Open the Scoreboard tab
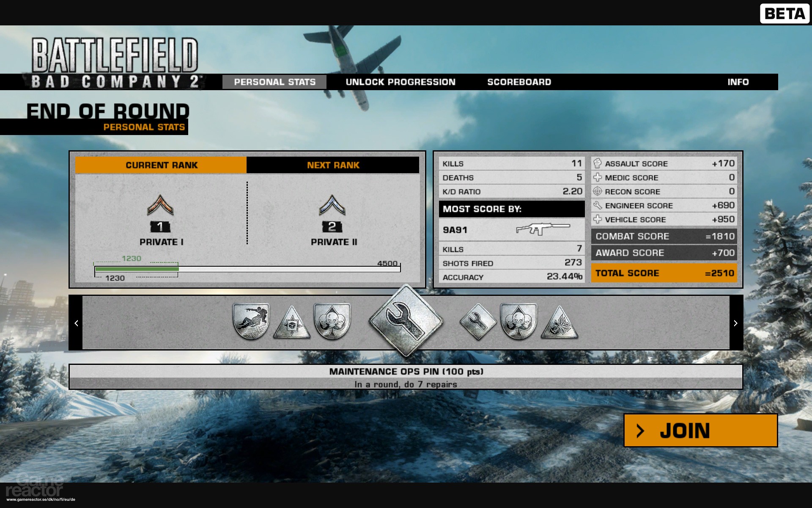The width and height of the screenshot is (812, 508). (x=519, y=82)
